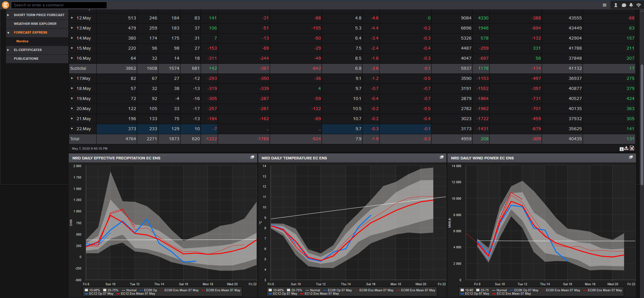Click the search or command field
644x298 pixels.
[59, 5]
